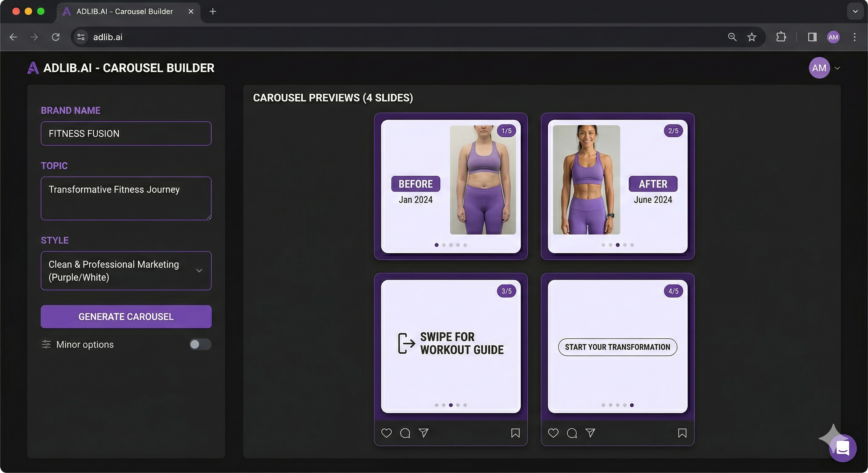The height and width of the screenshot is (473, 868).
Task: Open comments on the workout guide slide
Action: coord(405,433)
